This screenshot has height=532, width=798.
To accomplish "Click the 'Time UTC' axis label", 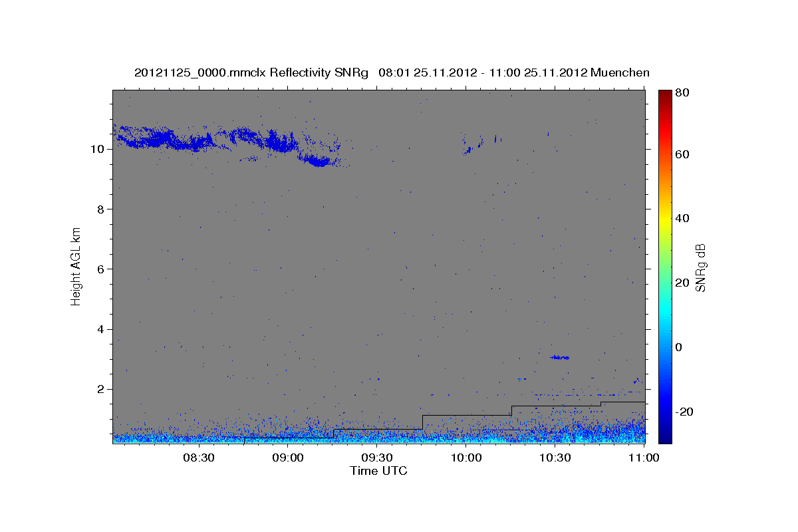I will pyautogui.click(x=378, y=471).
